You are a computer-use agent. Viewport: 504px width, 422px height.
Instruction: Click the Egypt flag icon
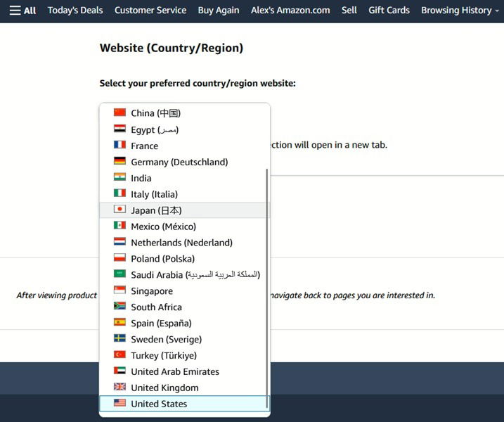[x=119, y=129]
